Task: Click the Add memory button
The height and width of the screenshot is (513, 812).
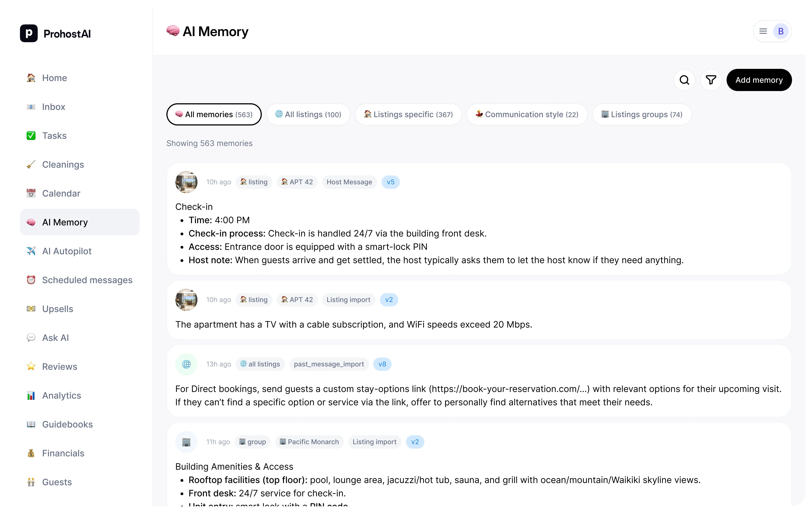Action: pos(759,80)
